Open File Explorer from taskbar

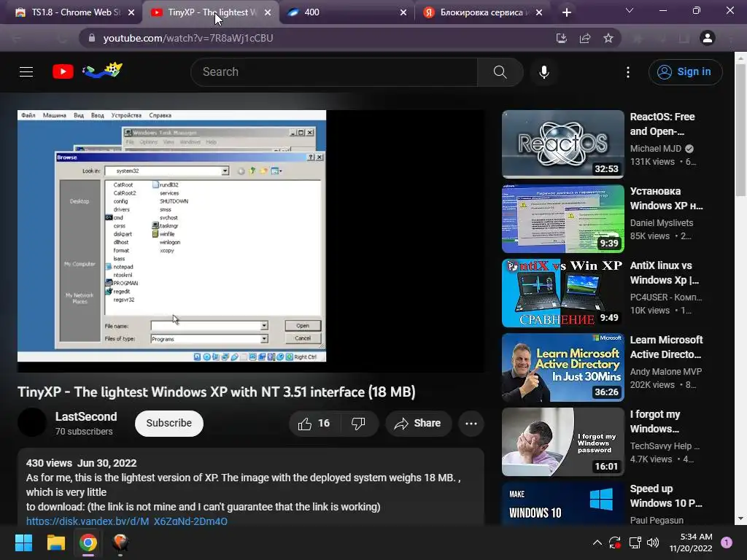click(55, 542)
